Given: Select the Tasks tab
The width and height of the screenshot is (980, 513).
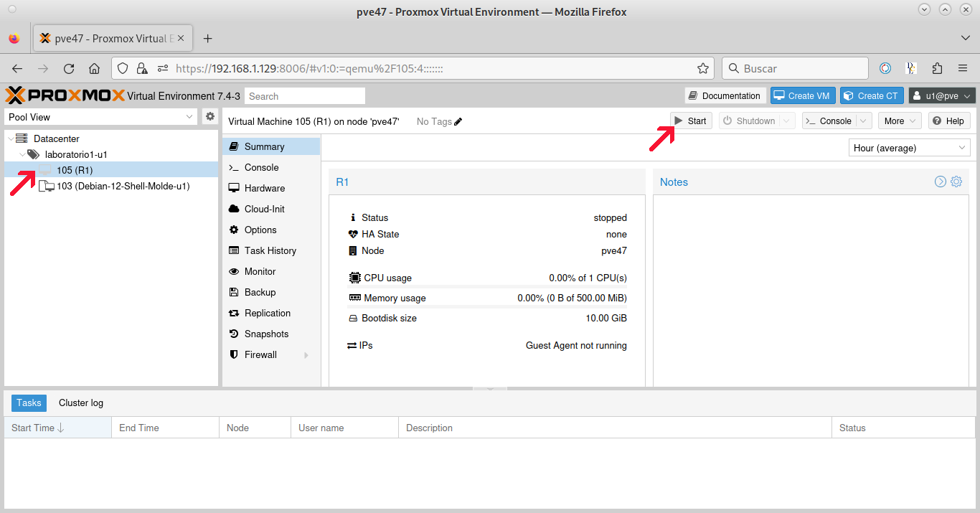Looking at the screenshot, I should 29,403.
